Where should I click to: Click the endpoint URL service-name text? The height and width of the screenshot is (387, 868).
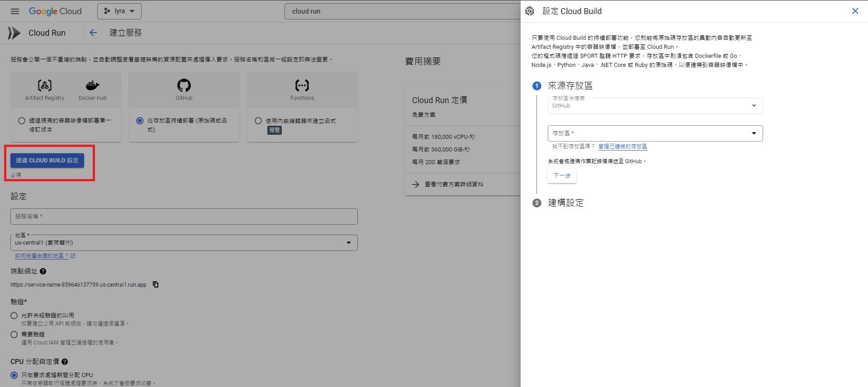click(x=78, y=285)
